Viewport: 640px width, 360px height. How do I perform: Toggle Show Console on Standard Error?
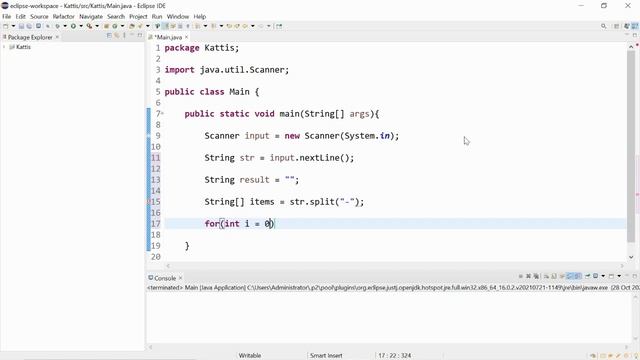click(578, 276)
